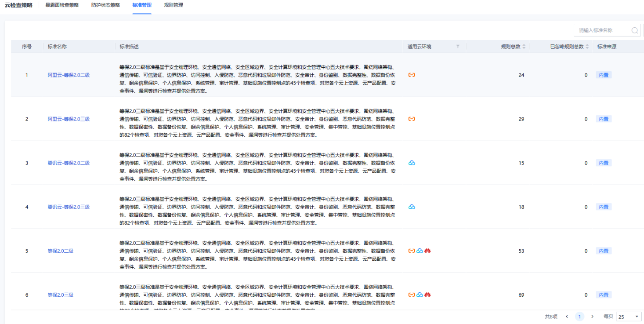The image size is (644, 324).
Task: Click the Tencent Cloud icon in 等保2.0三级 row
Action: pyautogui.click(x=420, y=295)
